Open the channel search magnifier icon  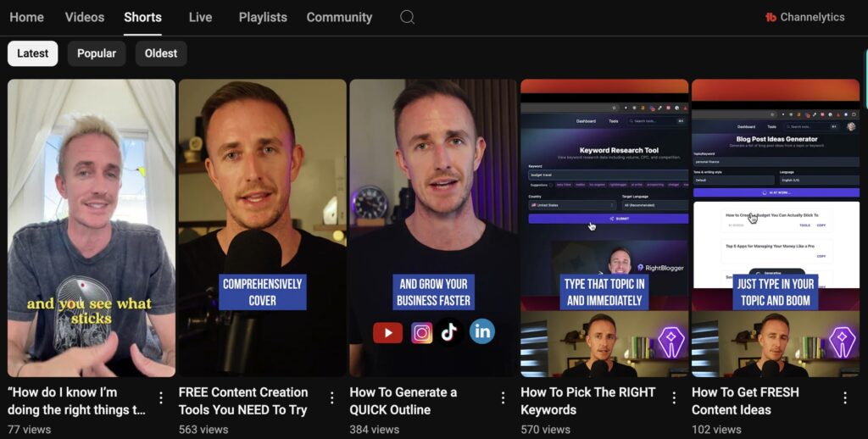pos(408,17)
